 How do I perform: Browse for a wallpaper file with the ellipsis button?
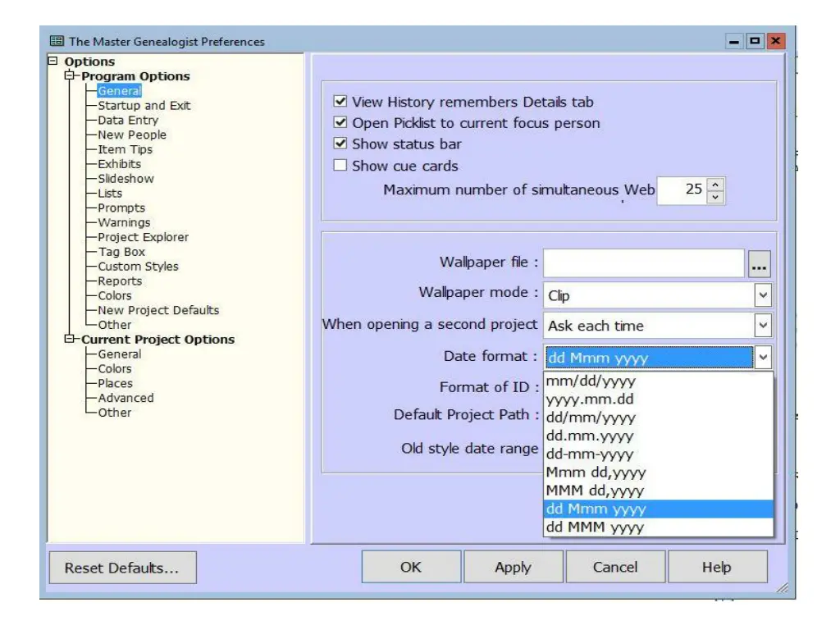[759, 263]
